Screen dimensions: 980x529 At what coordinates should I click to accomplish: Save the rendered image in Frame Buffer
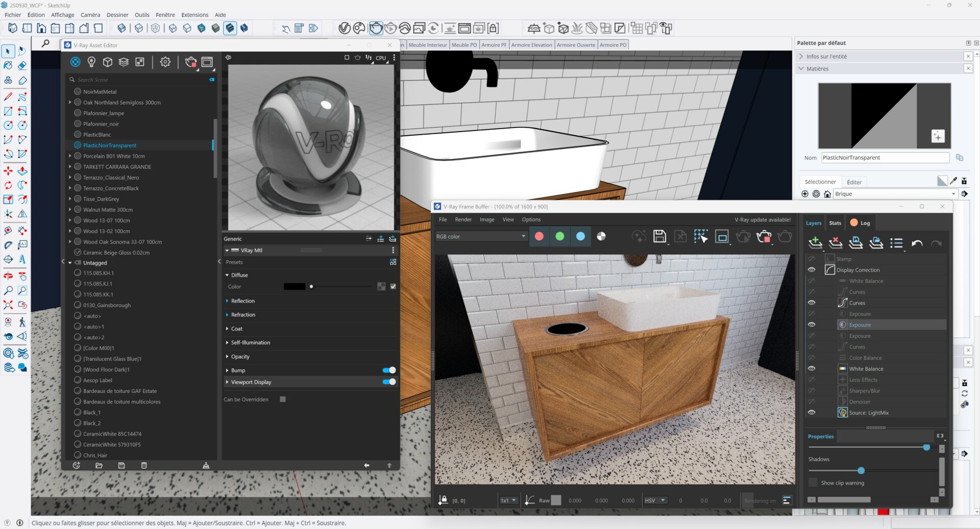click(659, 236)
